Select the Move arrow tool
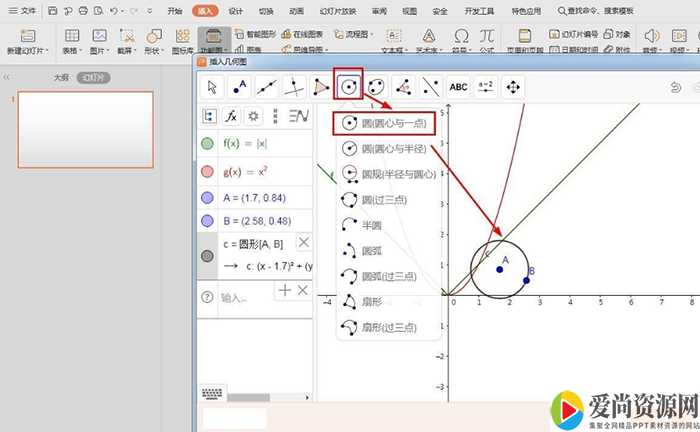This screenshot has width=700, height=432. pos(212,87)
